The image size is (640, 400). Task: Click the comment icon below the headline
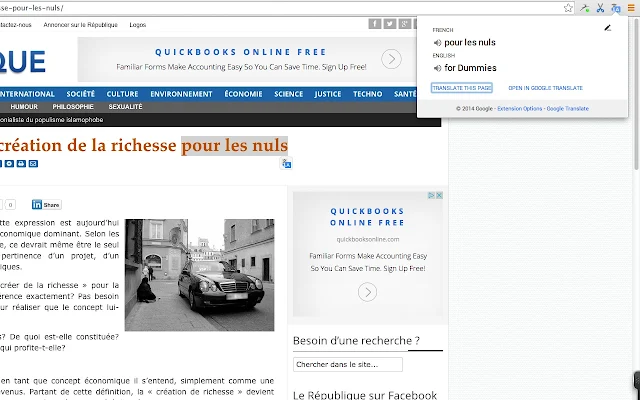coord(9,164)
